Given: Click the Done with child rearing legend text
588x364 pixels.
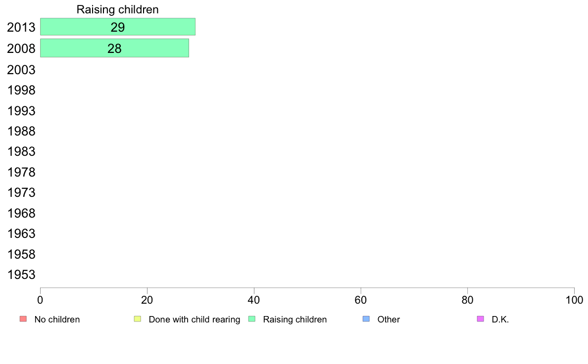Looking at the screenshot, I should point(194,319).
